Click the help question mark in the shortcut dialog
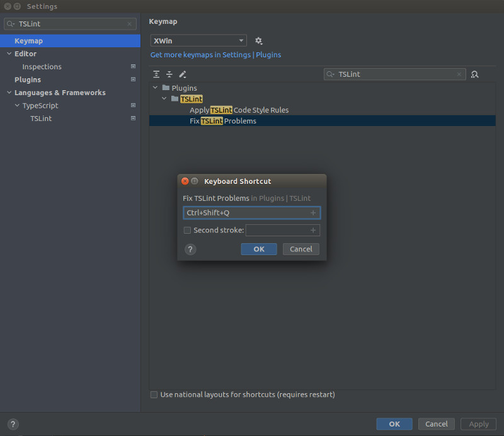This screenshot has width=504, height=436. click(190, 249)
